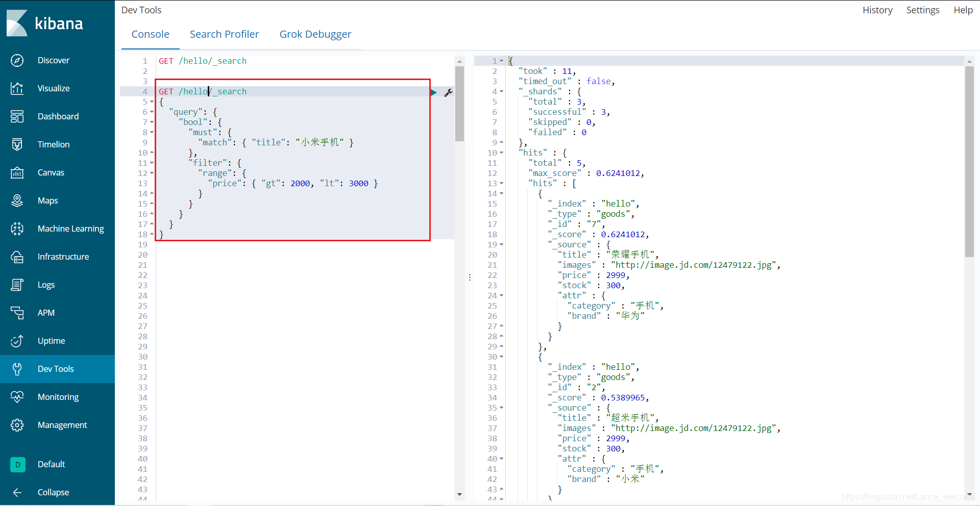Click the request editor scroll-down arrow
The image size is (980, 506).
pos(459,494)
